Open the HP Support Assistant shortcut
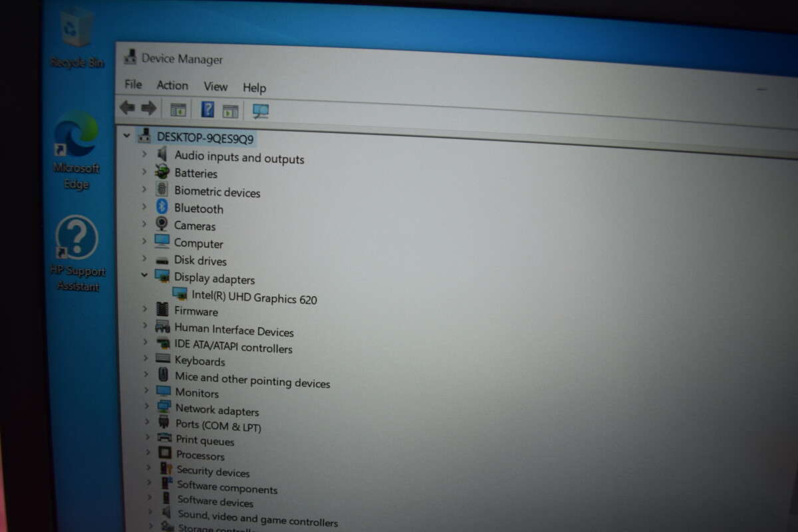This screenshot has width=798, height=532. point(77,253)
